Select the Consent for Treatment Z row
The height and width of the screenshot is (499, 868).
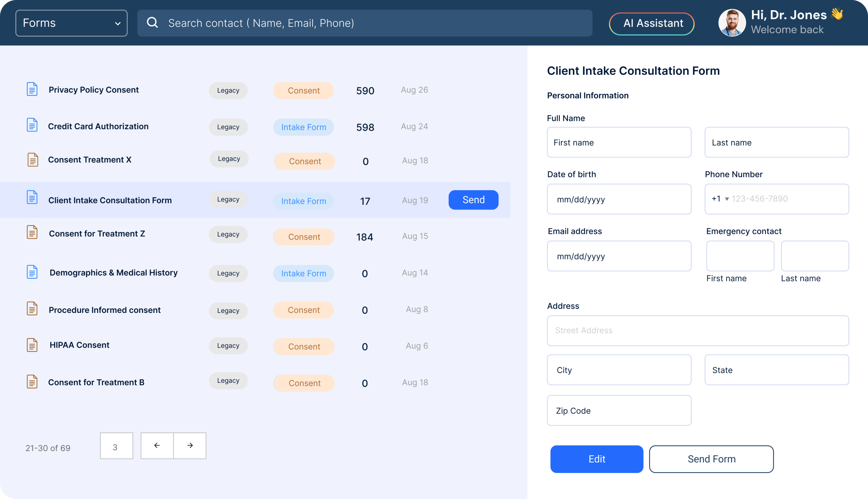click(97, 234)
